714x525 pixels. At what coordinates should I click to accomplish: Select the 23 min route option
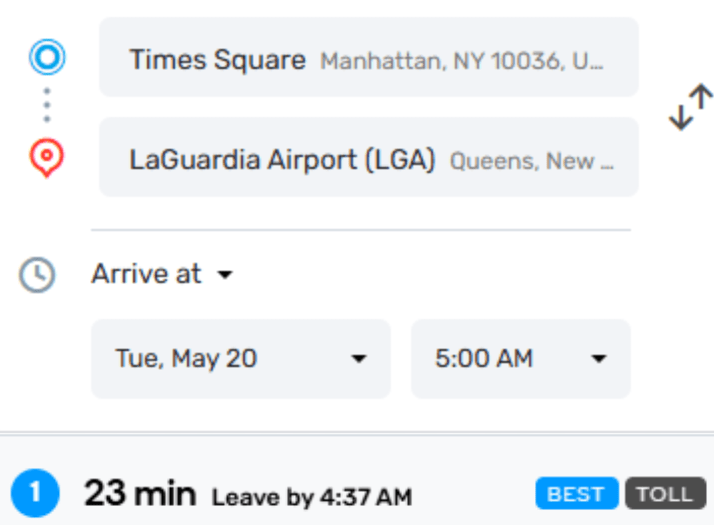140,493
